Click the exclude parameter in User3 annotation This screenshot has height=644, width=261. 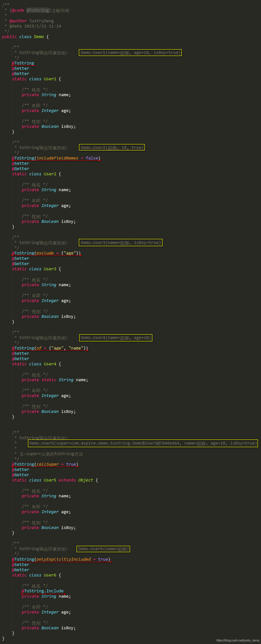click(45, 253)
